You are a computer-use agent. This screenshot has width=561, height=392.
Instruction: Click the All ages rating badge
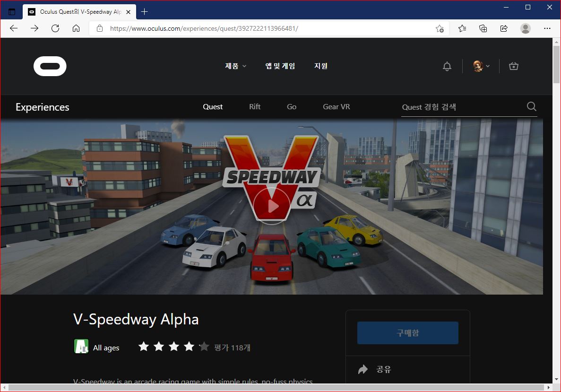81,346
